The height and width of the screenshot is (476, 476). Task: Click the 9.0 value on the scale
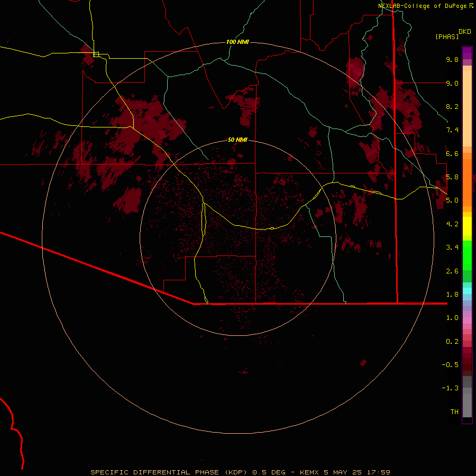[452, 83]
